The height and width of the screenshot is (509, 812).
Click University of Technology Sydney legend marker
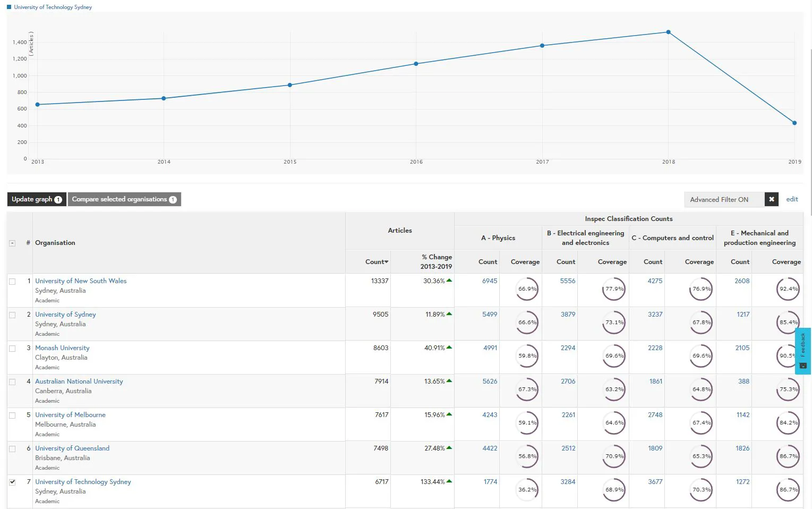coord(9,7)
